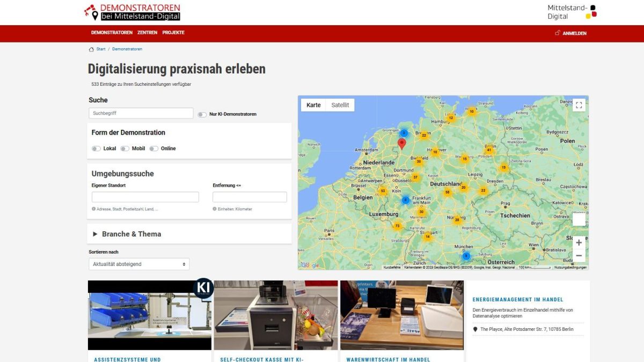Viewport: 644px width, 362px height.
Task: Click the home icon in breadcrumb
Action: (91, 49)
